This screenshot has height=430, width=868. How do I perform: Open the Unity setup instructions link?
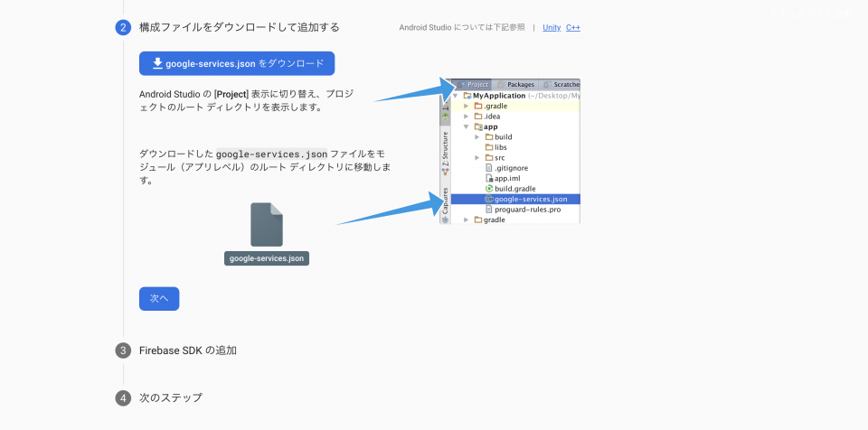[x=552, y=27]
